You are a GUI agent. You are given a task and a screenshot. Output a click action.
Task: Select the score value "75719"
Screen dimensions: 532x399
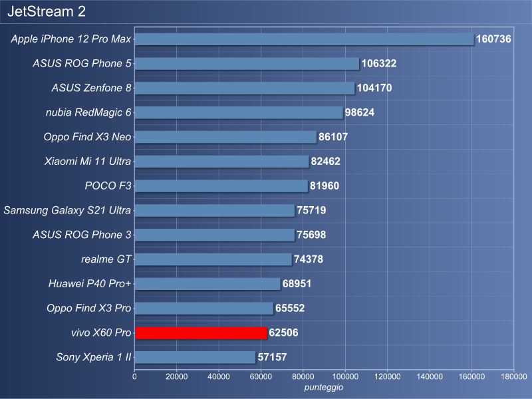(x=311, y=210)
